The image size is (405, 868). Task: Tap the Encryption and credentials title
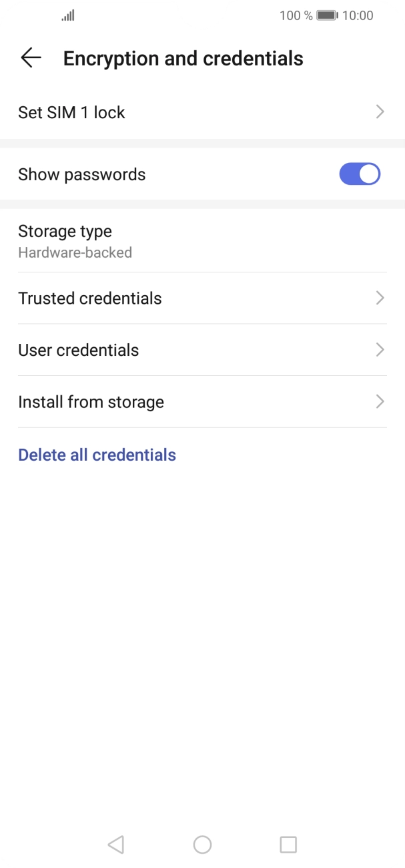pos(183,58)
